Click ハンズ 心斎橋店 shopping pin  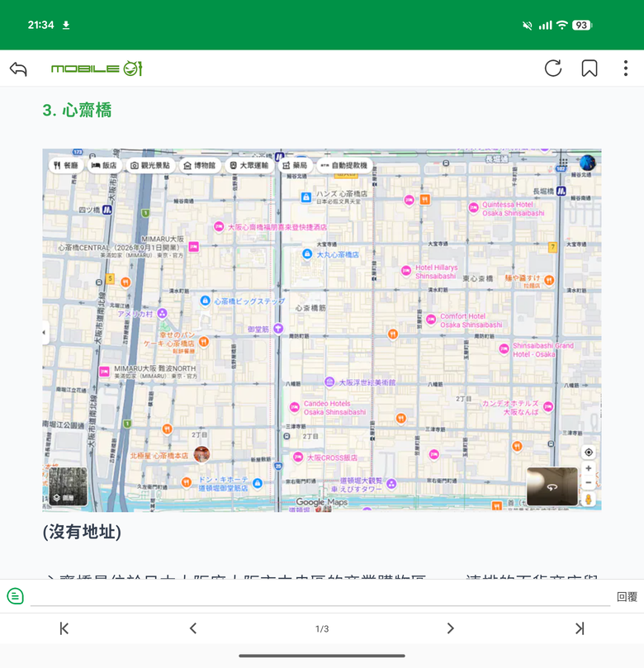tap(305, 197)
